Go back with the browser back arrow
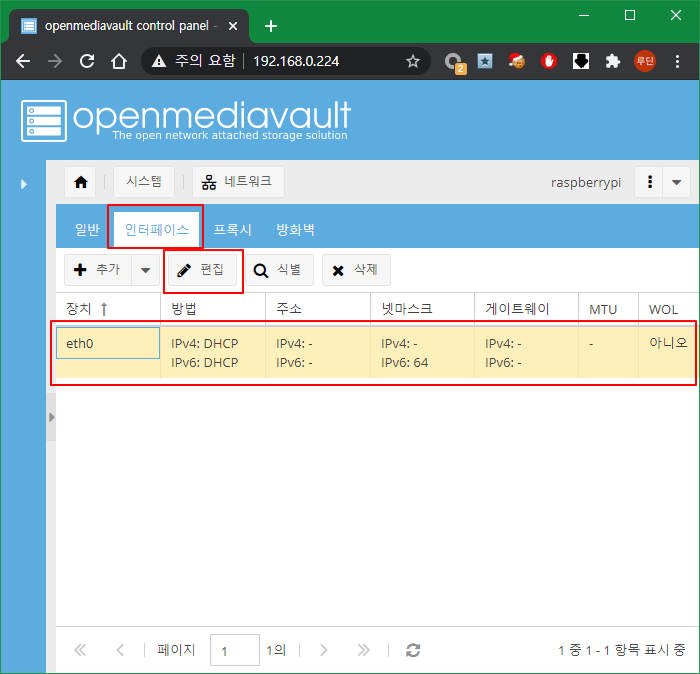700x674 pixels. (x=23, y=61)
